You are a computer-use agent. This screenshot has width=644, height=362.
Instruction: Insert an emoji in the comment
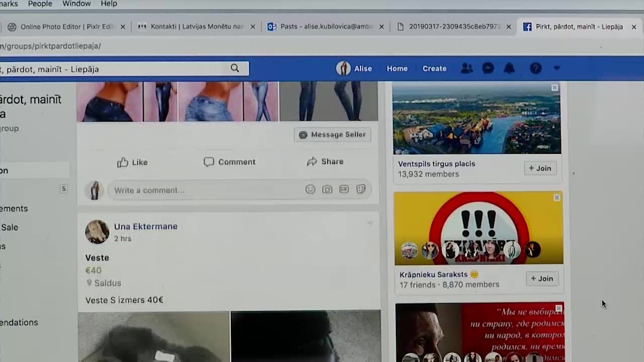310,190
